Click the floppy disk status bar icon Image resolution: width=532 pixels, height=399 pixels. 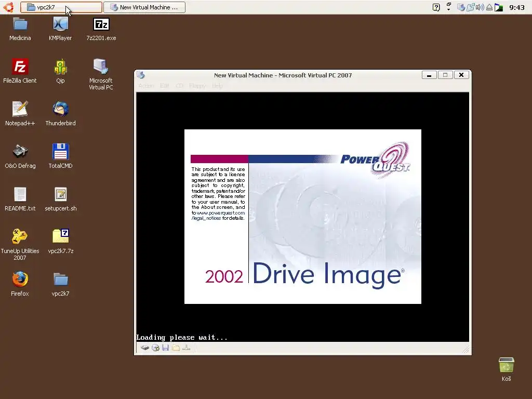(x=166, y=348)
